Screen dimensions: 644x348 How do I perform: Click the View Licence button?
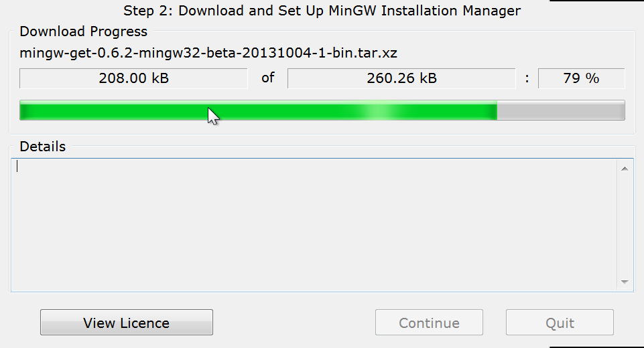(x=127, y=323)
